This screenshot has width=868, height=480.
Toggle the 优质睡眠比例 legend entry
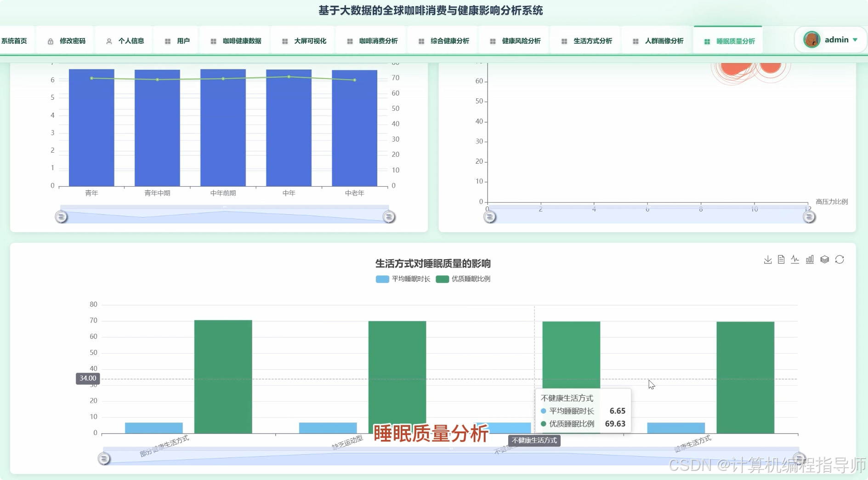point(463,279)
